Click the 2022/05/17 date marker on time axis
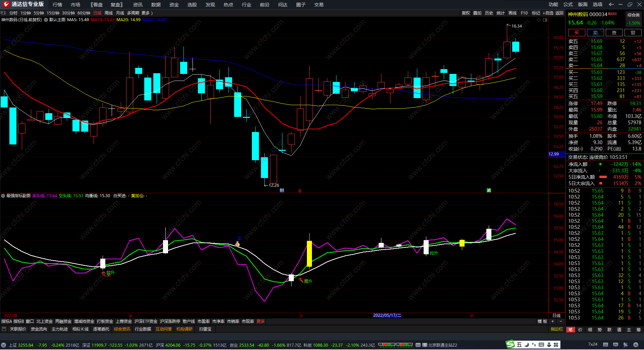Screen dimensions: 644x350 pyautogui.click(x=387, y=315)
